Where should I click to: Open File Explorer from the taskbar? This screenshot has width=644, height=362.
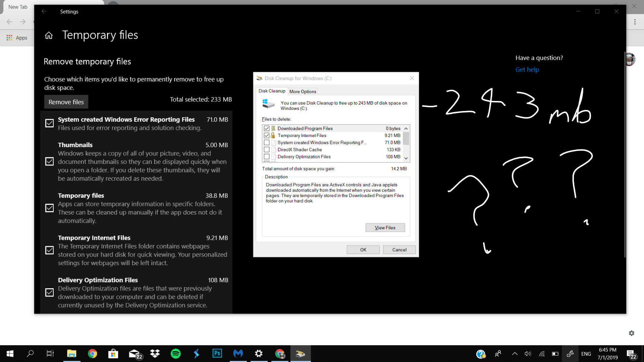click(72, 354)
